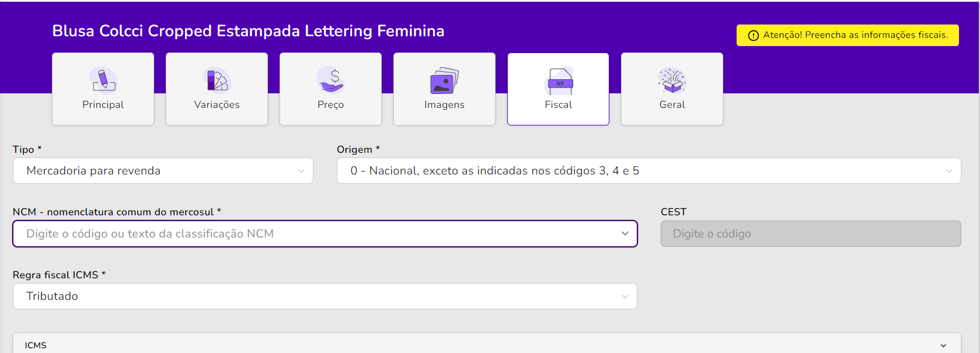Open the Tipo dropdown
Viewport: 980px width, 353px height.
pos(163,171)
